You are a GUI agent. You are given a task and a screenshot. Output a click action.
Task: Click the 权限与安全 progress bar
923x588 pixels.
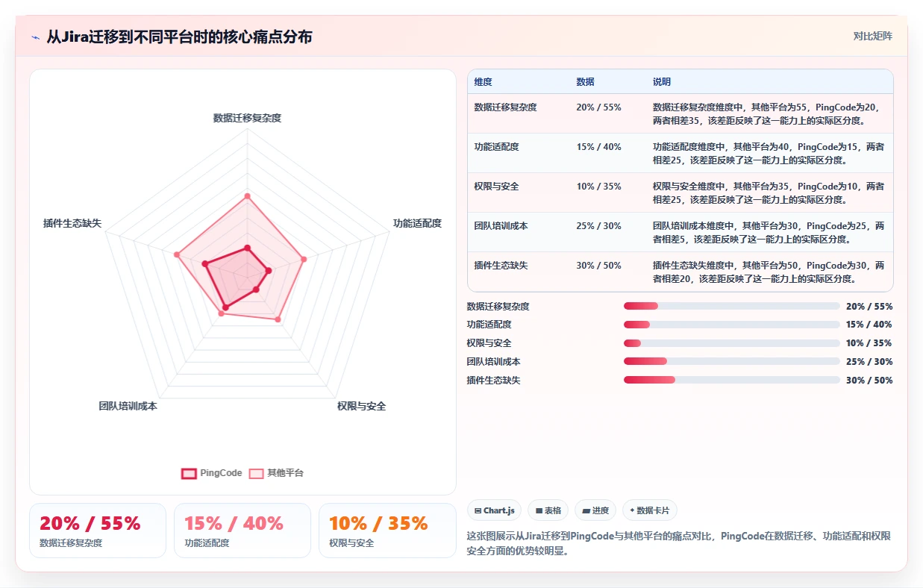click(732, 343)
